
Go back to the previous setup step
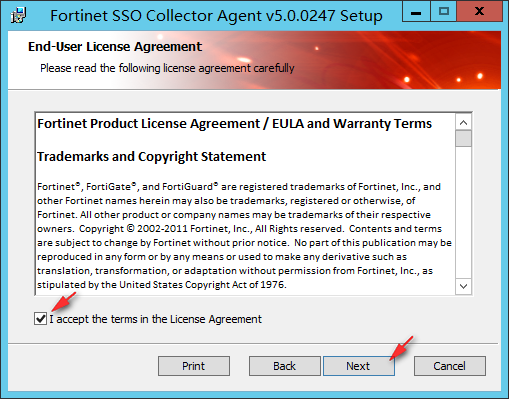click(x=284, y=366)
